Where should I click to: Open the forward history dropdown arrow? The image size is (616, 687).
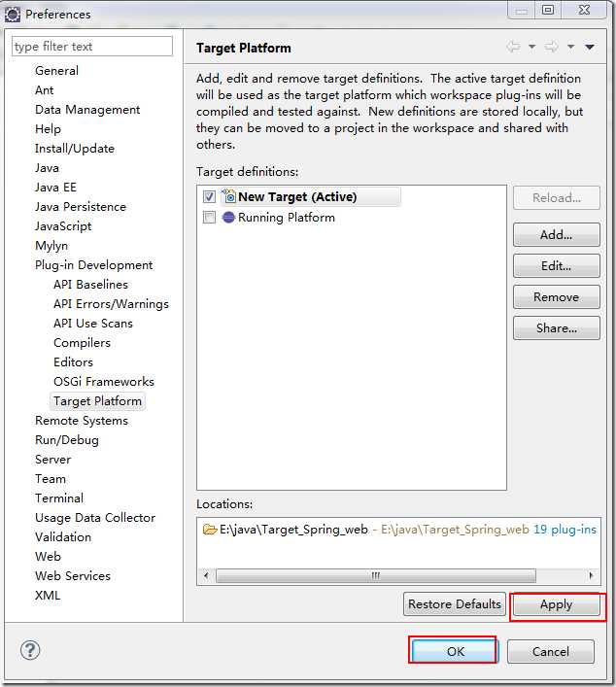coord(570,47)
